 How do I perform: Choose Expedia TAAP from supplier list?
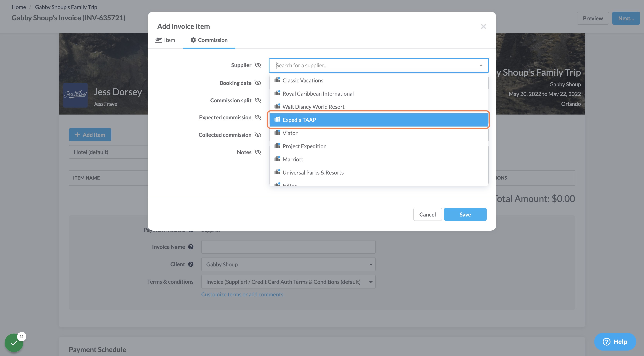point(379,120)
